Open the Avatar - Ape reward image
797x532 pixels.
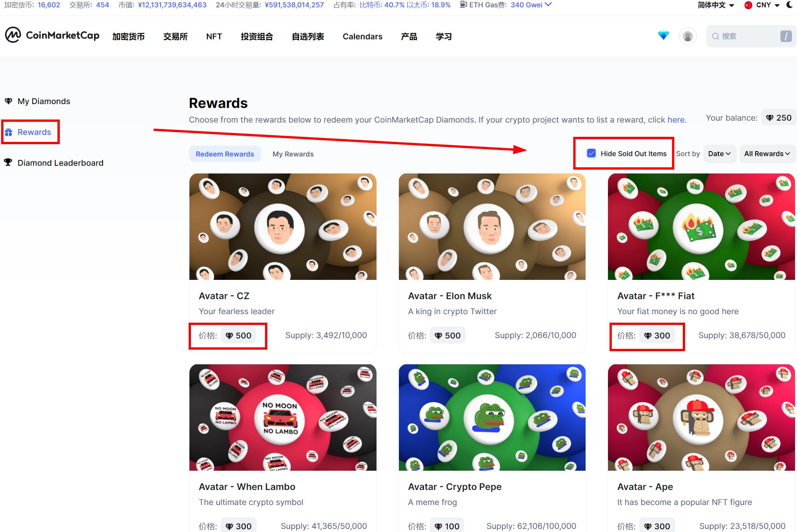(701, 418)
